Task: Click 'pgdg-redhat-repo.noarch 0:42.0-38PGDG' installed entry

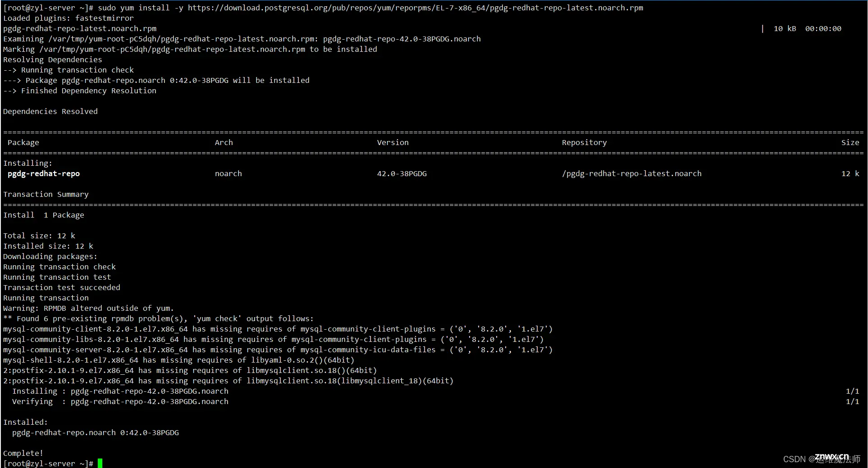Action: click(96, 432)
